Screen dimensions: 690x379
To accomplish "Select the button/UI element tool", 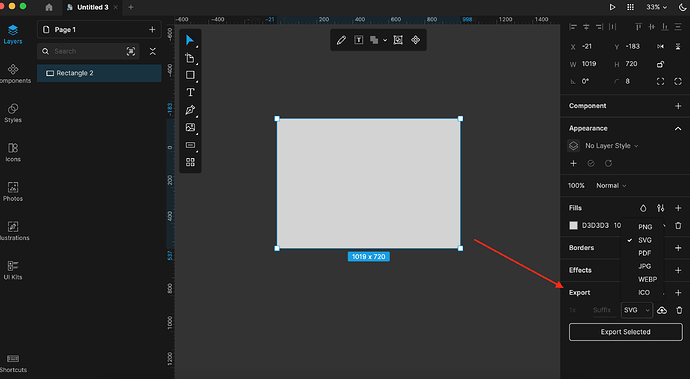I will pos(190,145).
